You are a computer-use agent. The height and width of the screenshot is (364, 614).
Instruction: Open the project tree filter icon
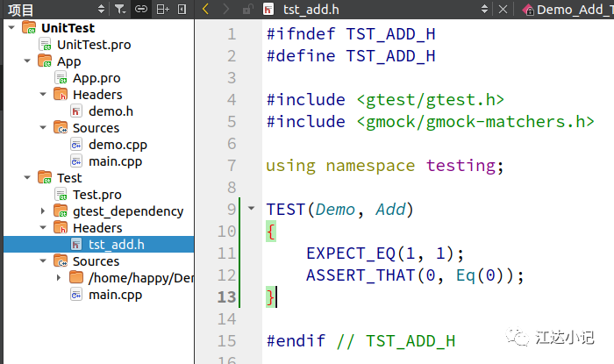coord(120,9)
